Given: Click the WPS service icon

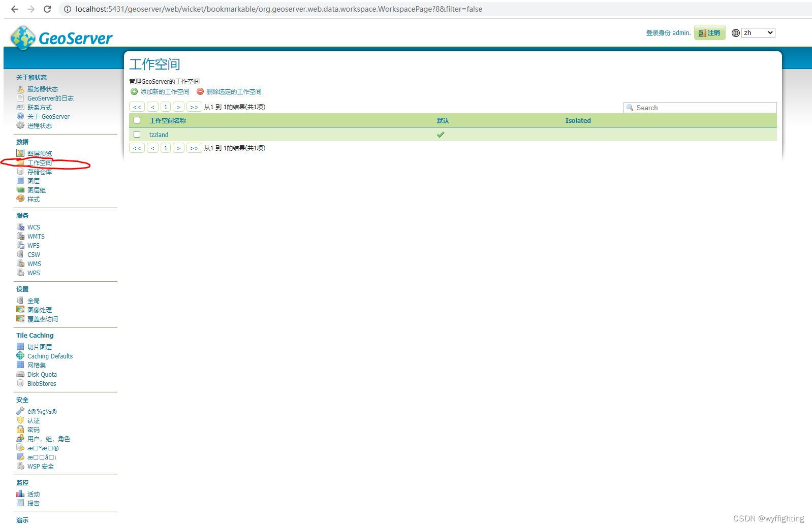Looking at the screenshot, I should pos(20,273).
